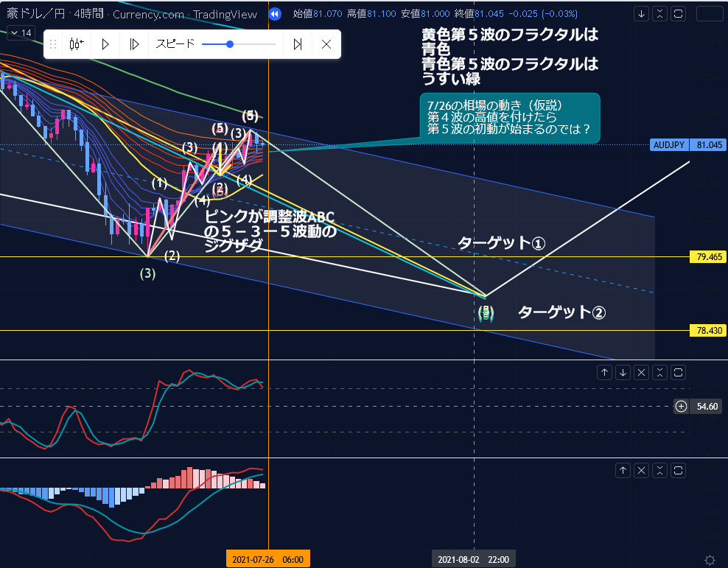The image size is (728, 568).
Task: Close the bar replay toolbar
Action: (x=326, y=44)
